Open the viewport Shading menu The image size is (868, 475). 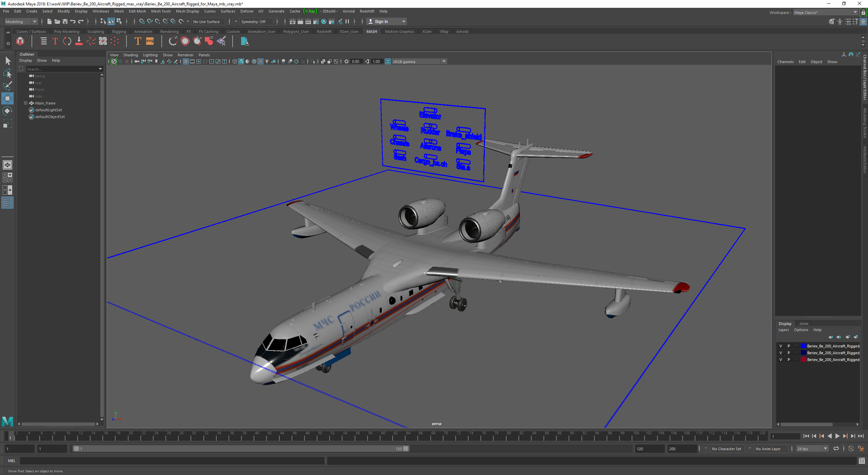click(131, 55)
